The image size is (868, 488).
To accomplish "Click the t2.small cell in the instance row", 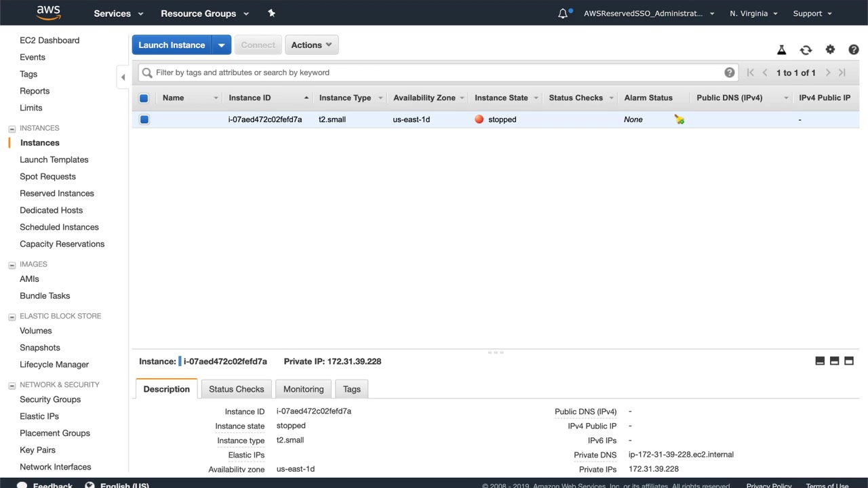I will 332,119.
